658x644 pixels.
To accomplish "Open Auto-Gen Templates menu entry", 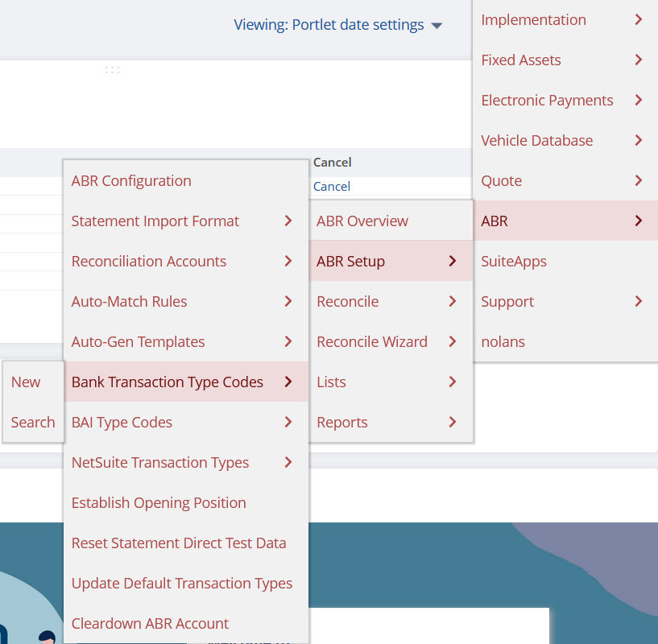I will pos(139,342).
